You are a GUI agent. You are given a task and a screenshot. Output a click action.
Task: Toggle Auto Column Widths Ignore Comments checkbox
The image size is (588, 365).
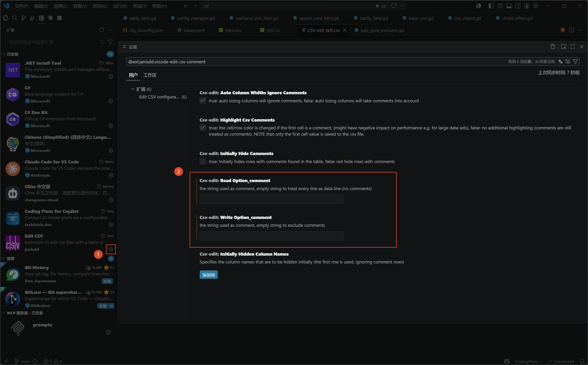[203, 100]
